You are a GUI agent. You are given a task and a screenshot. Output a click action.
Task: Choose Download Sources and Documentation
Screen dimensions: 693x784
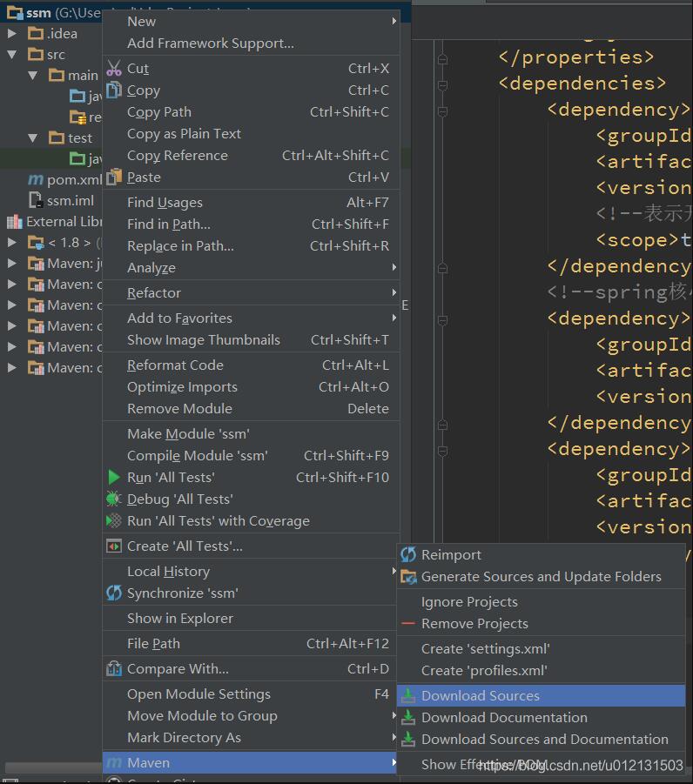tap(545, 740)
